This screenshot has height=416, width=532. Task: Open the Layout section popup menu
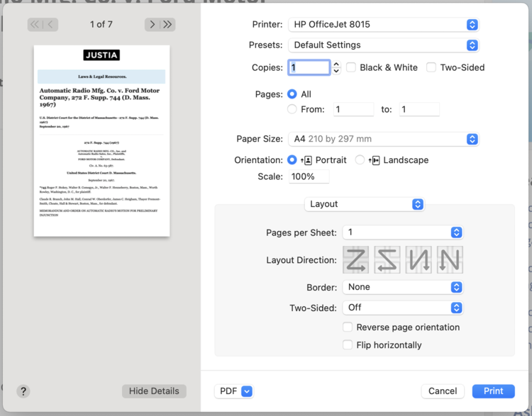click(x=365, y=204)
